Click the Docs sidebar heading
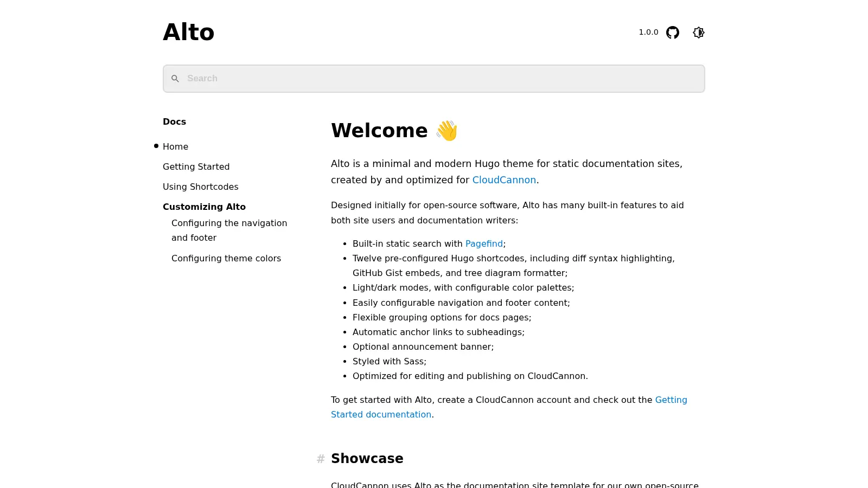868x488 pixels. coord(174,121)
